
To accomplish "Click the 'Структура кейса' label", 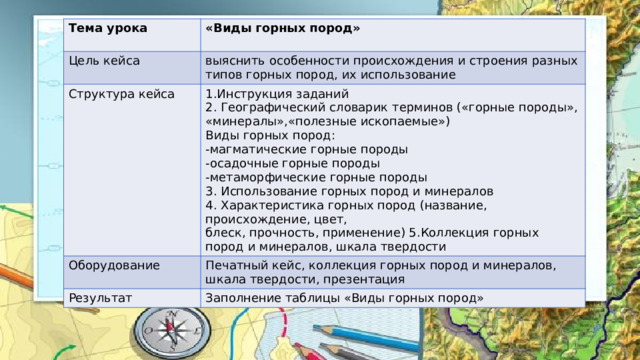I will tap(121, 94).
